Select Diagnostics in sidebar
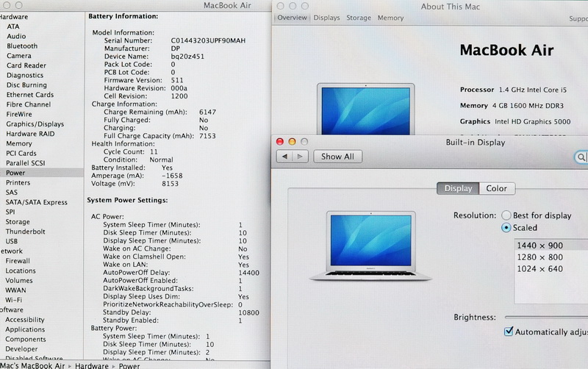The width and height of the screenshot is (588, 369). [25, 75]
